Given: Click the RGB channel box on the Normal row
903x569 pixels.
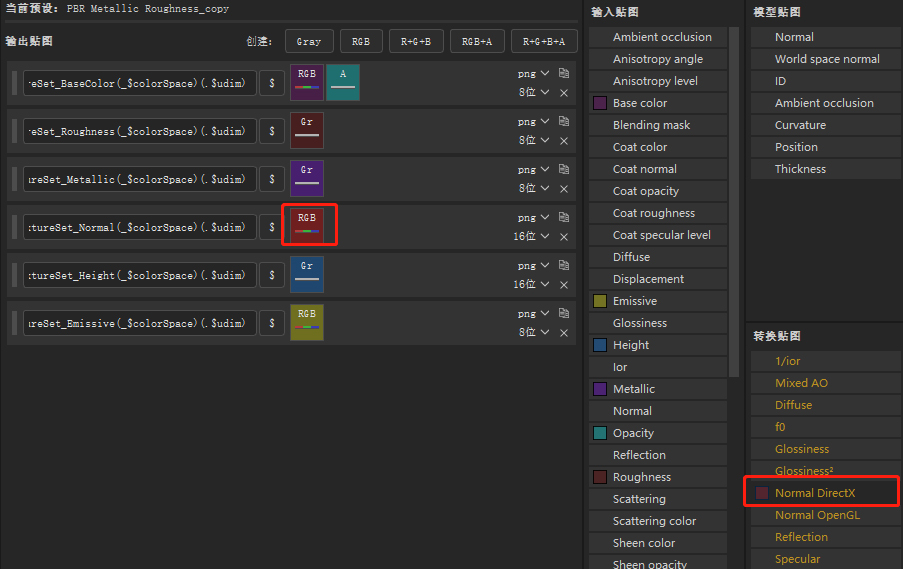Looking at the screenshot, I should 307,226.
